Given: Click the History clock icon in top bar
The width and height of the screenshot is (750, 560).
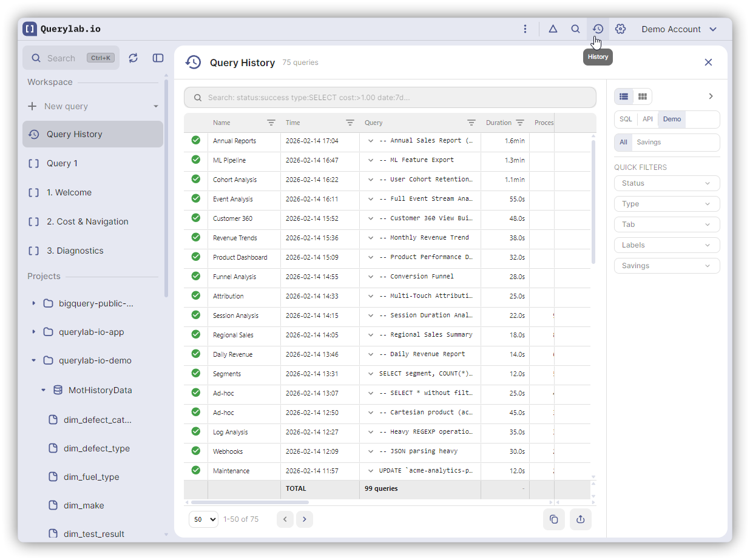Looking at the screenshot, I should click(x=598, y=29).
